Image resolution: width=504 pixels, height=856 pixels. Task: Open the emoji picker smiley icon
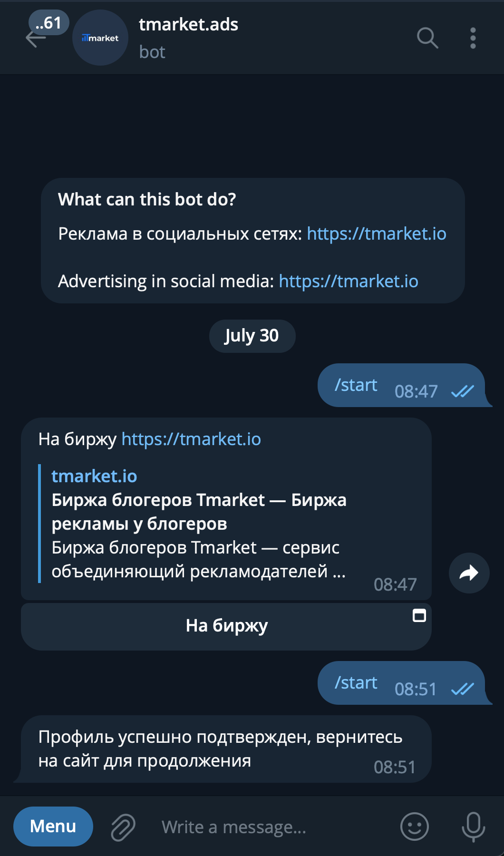click(x=414, y=827)
